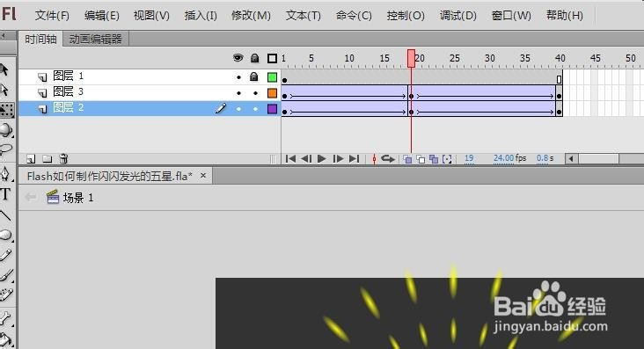The height and width of the screenshot is (349, 644).
Task: Open the 窗口(W) menu
Action: coord(511,16)
